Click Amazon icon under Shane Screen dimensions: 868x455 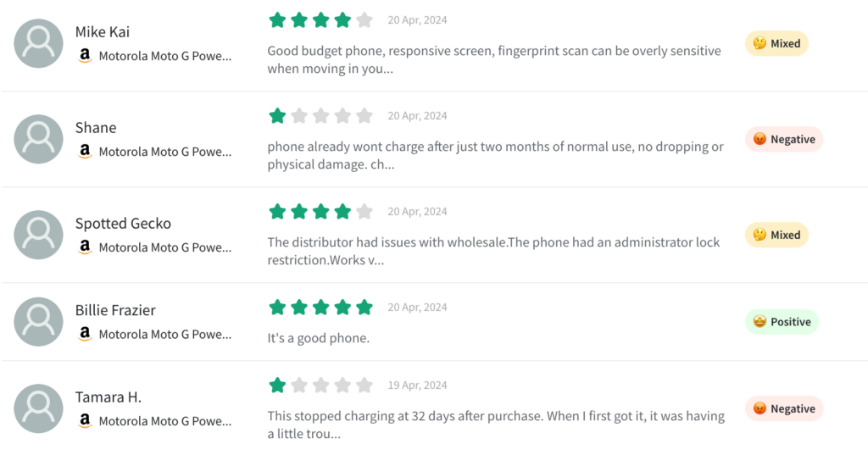pos(85,152)
